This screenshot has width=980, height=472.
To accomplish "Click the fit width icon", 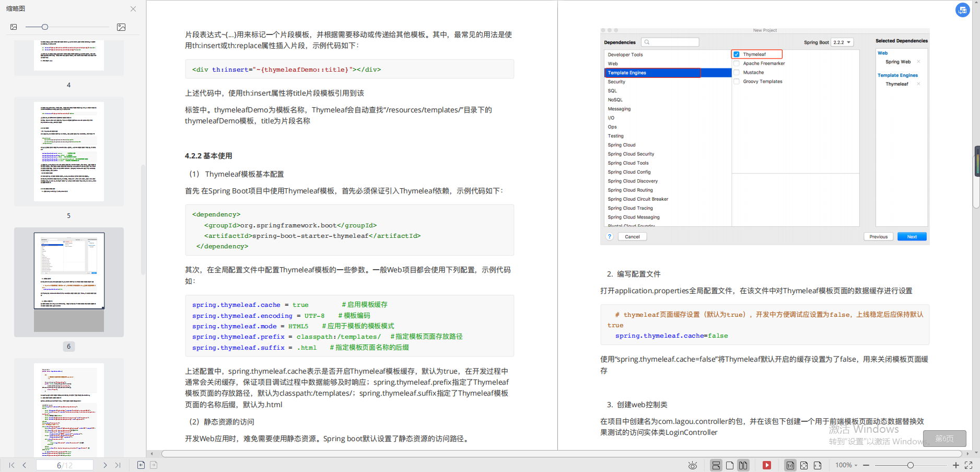I will click(818, 465).
